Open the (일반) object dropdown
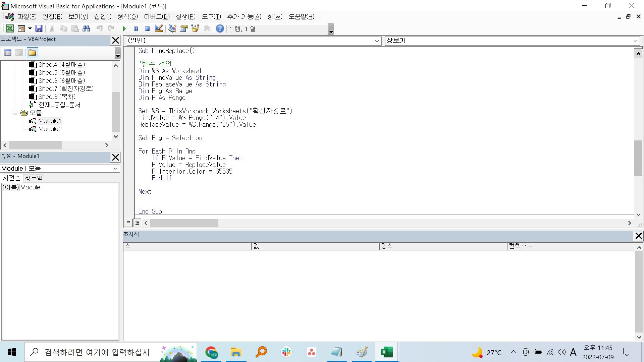The image size is (644, 362). click(377, 41)
